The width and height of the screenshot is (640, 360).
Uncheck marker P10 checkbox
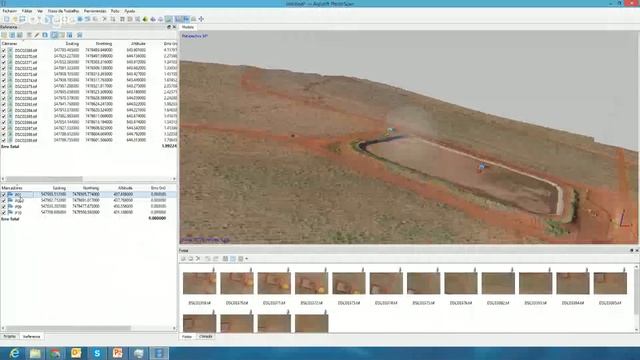(4, 213)
